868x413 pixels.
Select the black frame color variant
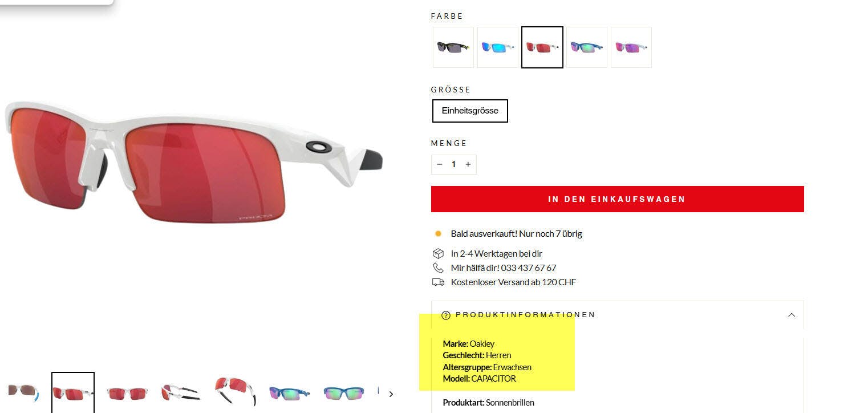coord(453,47)
